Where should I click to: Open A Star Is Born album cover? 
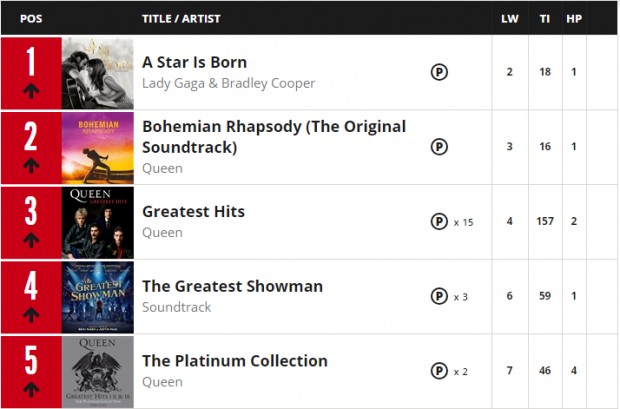click(97, 73)
